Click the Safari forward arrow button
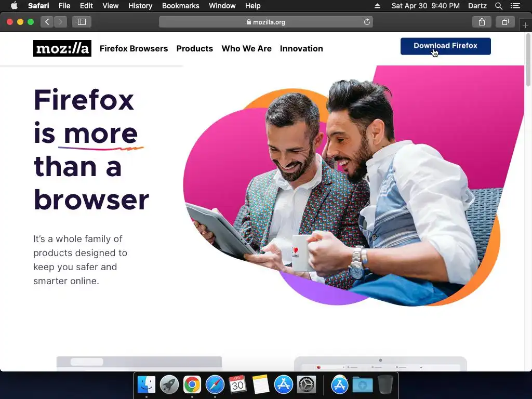The height and width of the screenshot is (399, 532). click(60, 22)
